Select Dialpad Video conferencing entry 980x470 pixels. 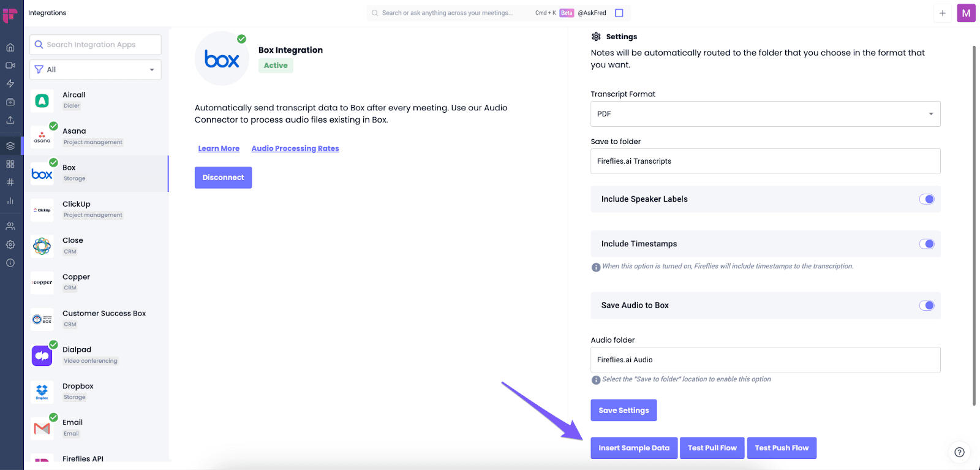96,355
